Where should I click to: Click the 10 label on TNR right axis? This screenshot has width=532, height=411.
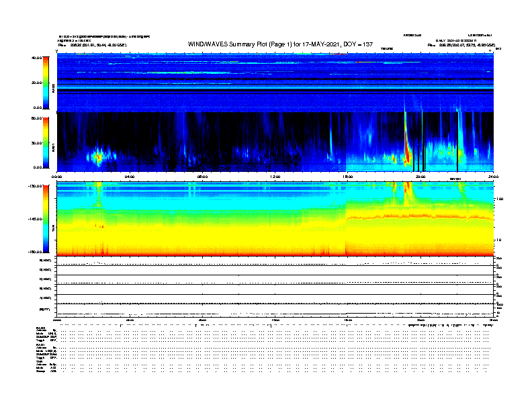coord(498,240)
